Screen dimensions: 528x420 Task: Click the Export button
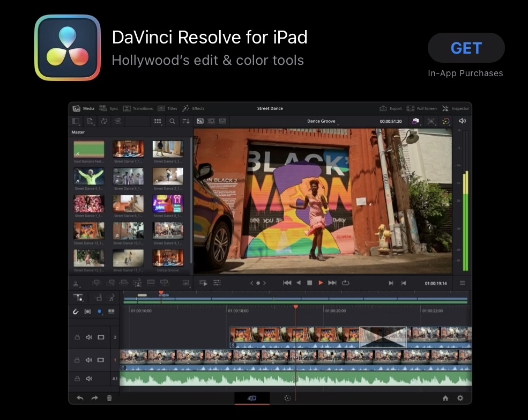(391, 108)
